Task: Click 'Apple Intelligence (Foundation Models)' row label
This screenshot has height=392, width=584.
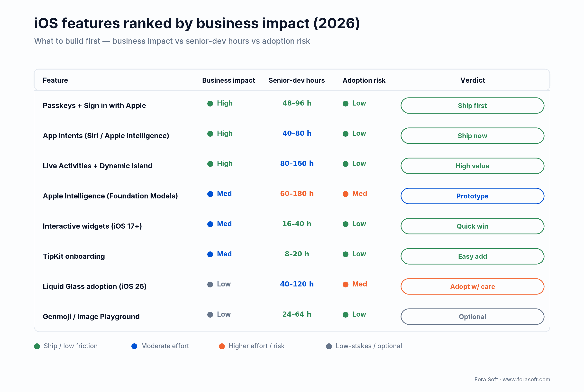Action: [110, 196]
